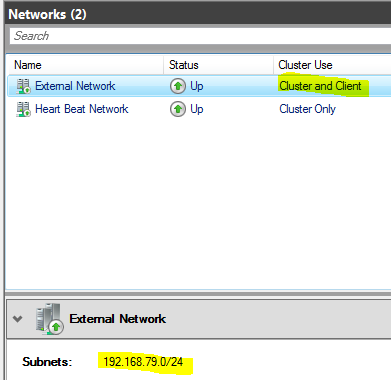
Task: Collapse the External Network details chevron
Action: coord(18,319)
